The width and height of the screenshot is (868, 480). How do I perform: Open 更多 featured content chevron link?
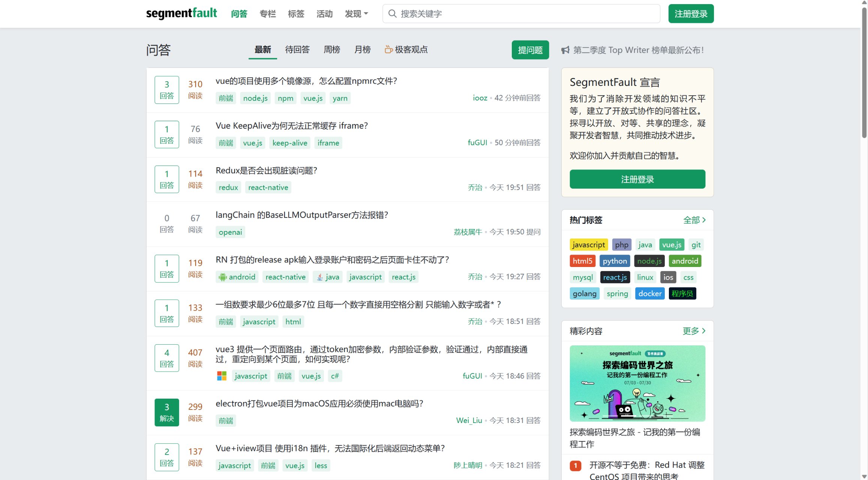(694, 331)
